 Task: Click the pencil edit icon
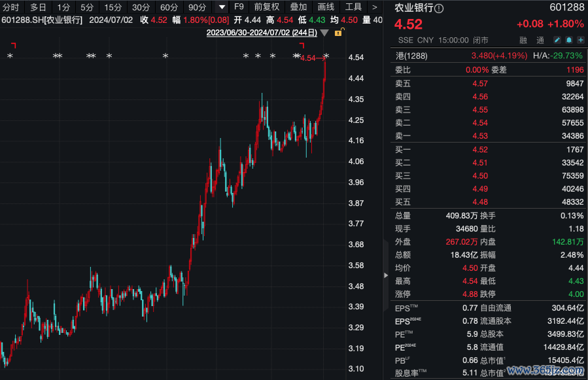pos(557,40)
